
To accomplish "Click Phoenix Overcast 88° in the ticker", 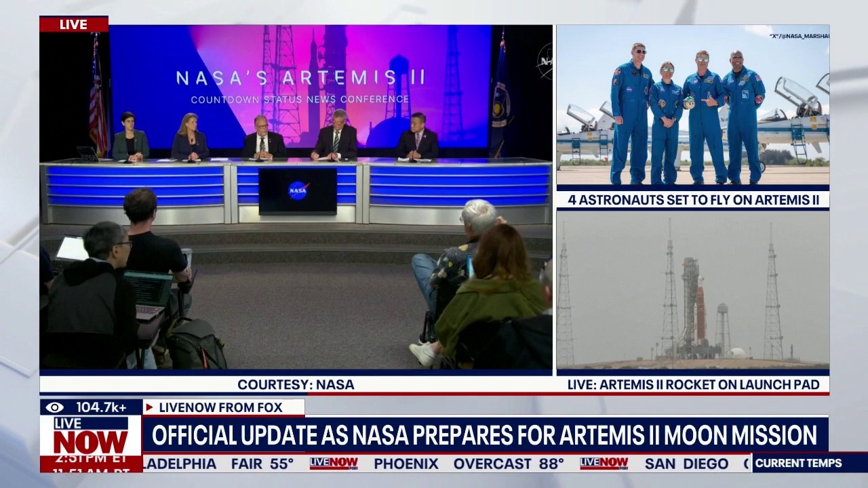I will pos(469,464).
